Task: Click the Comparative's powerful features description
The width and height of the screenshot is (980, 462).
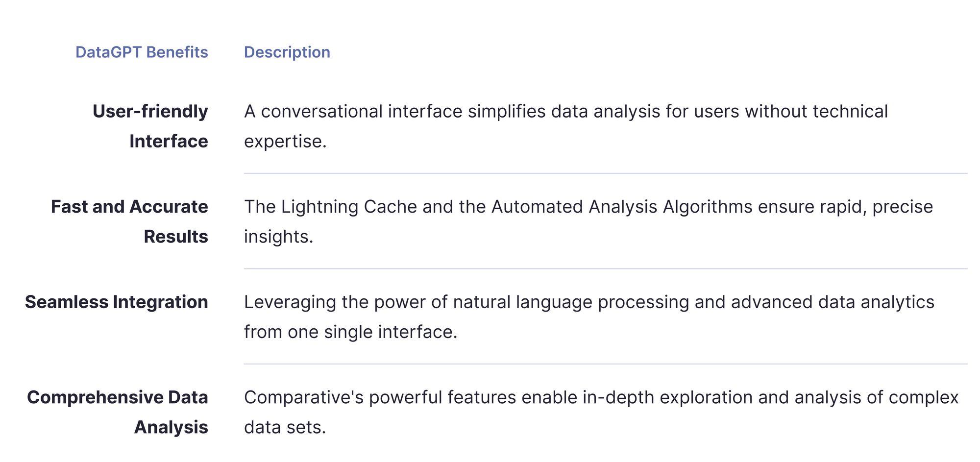Action: coord(601,412)
